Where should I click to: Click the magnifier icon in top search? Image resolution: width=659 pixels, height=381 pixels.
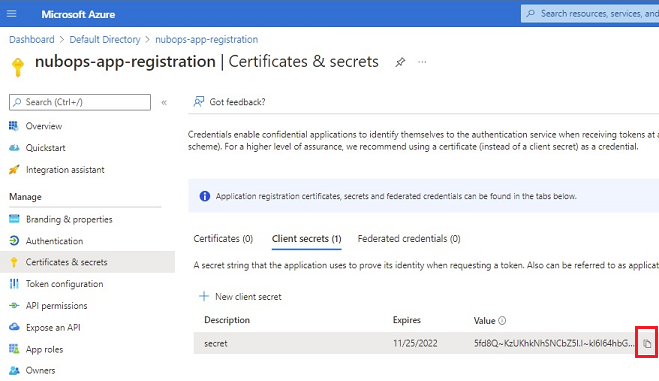click(531, 13)
